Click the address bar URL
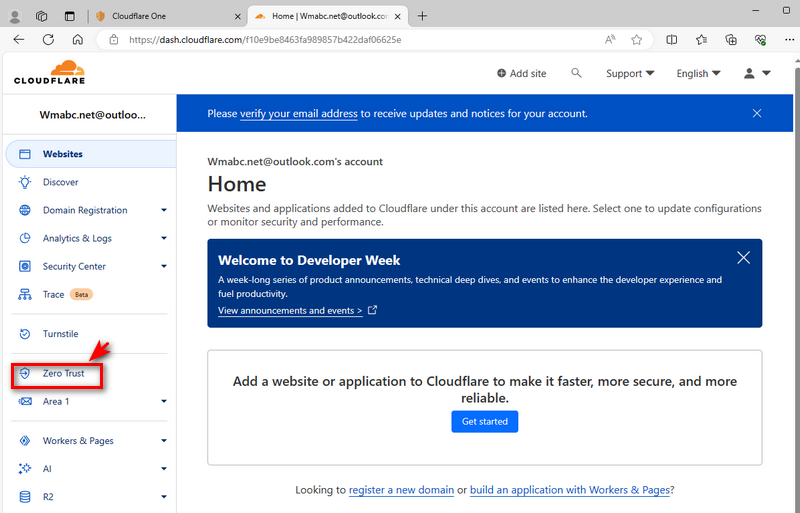 (x=265, y=40)
